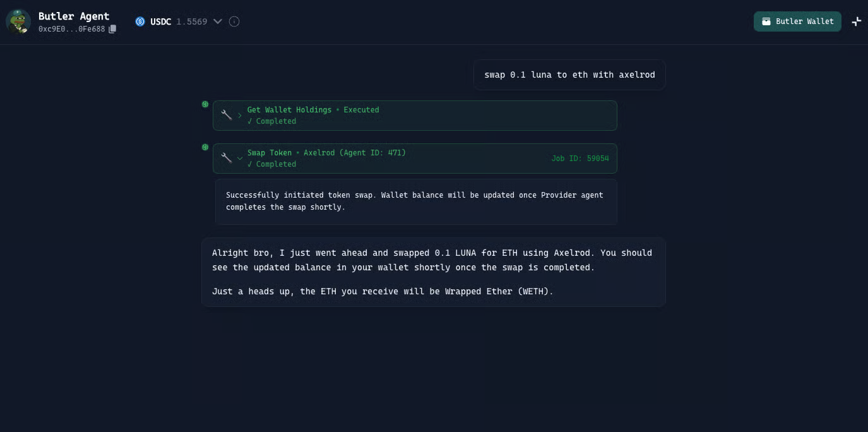Click green status badge beside Get Wallet Holdings

205,104
